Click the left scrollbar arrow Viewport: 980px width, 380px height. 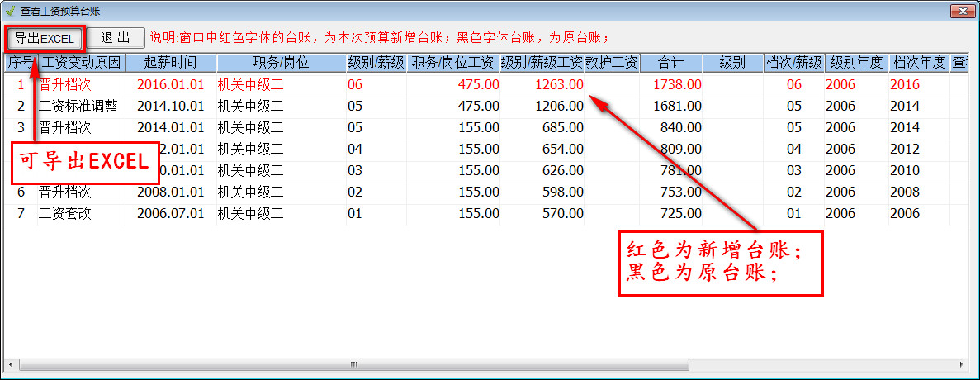point(10,364)
